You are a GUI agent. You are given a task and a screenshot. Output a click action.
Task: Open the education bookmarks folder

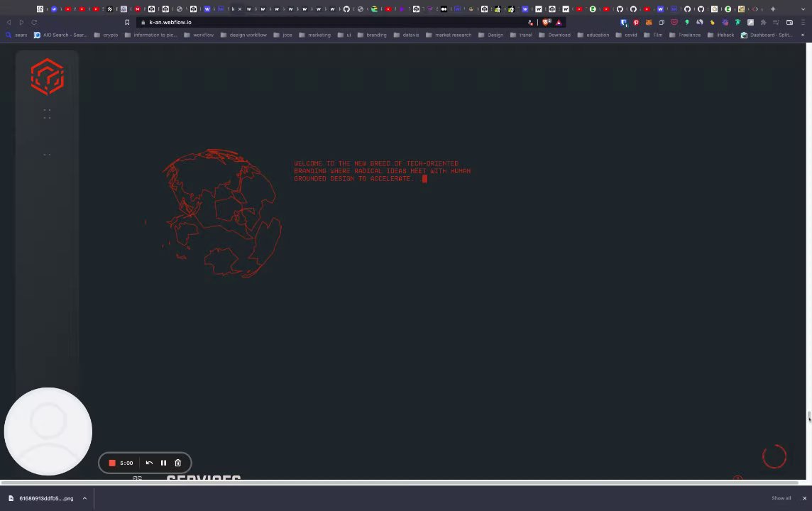tap(593, 35)
